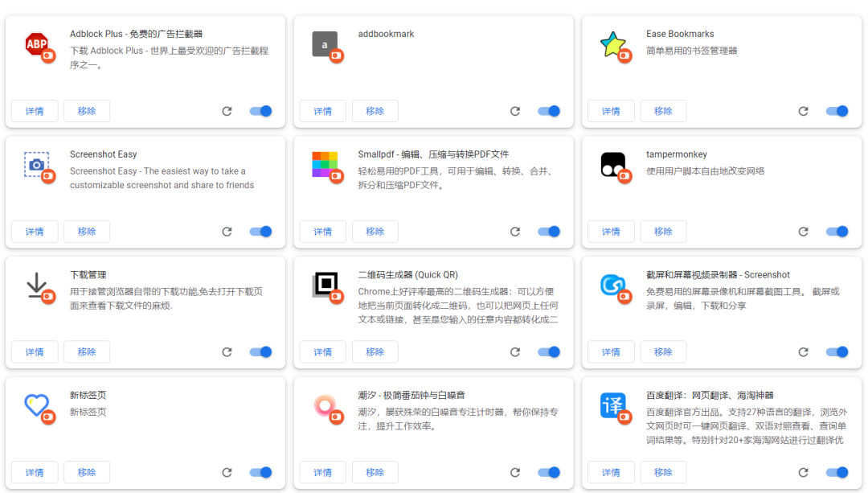Remove 新标签页 extension via 移除

[87, 473]
